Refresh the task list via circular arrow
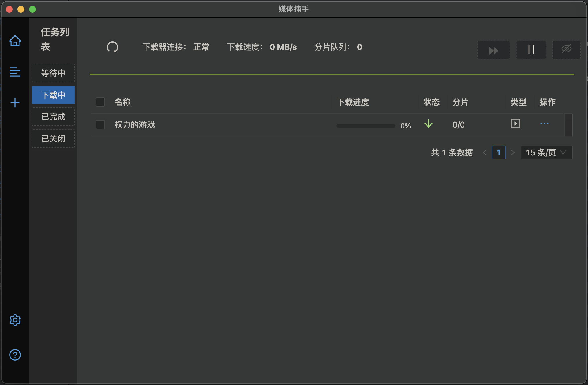The image size is (588, 385). (112, 47)
